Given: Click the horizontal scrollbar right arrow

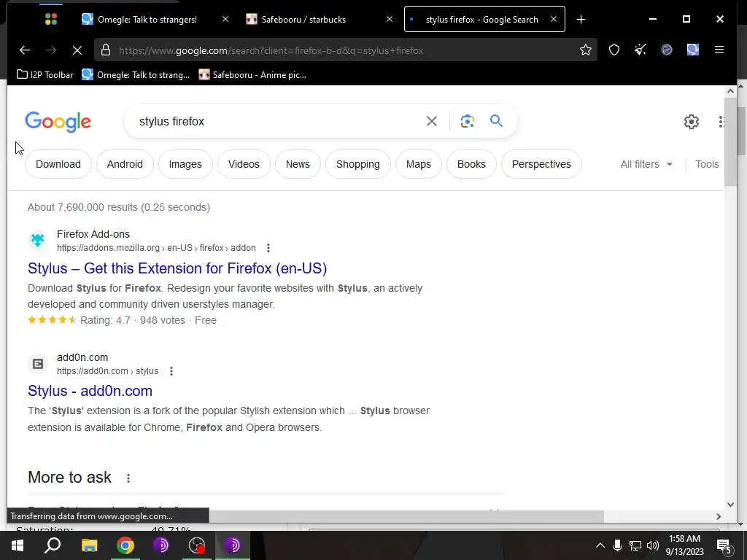Looking at the screenshot, I should 719,516.
